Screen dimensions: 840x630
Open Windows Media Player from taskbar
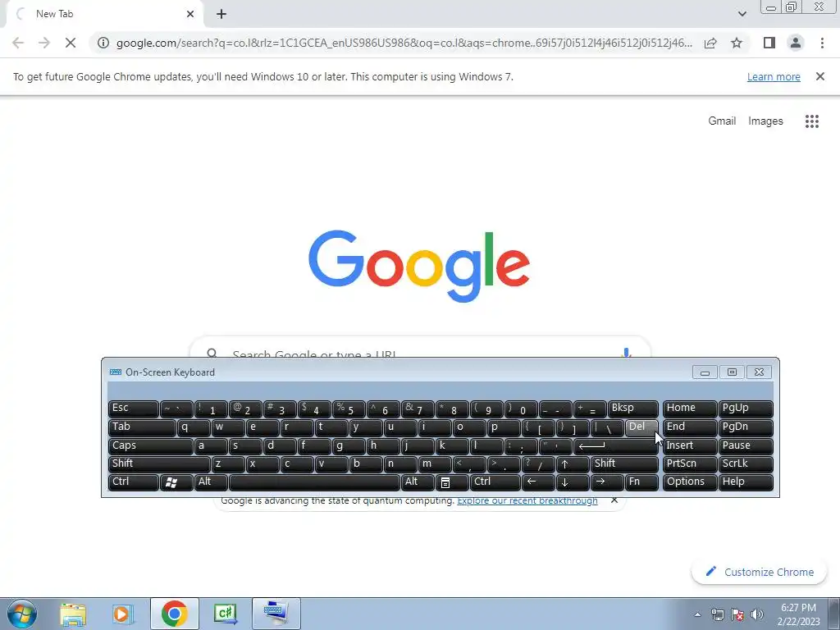122,614
